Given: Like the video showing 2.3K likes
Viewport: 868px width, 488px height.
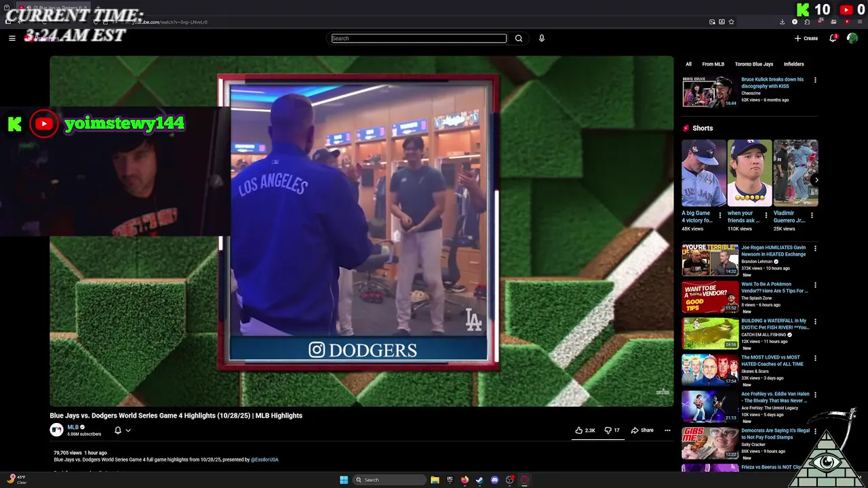Looking at the screenshot, I should 585,430.
